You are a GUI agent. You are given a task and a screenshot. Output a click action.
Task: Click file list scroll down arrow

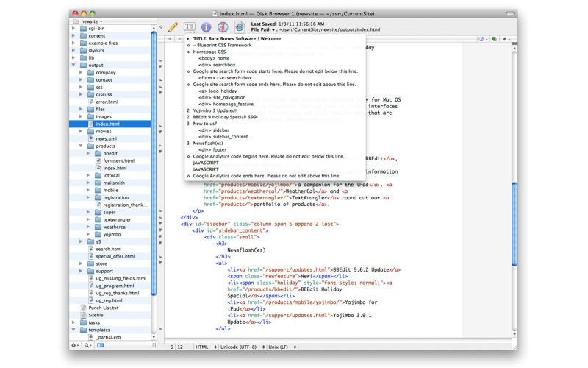154,337
